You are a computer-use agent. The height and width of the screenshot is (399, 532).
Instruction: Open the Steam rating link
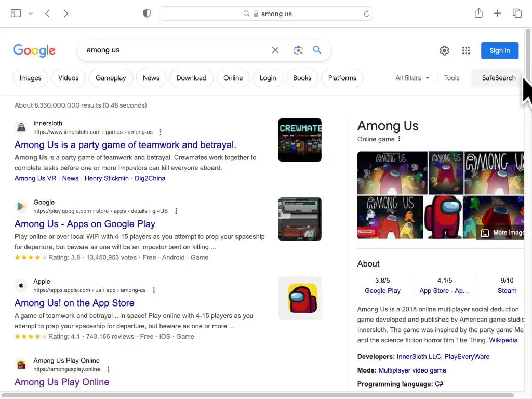pos(507,291)
